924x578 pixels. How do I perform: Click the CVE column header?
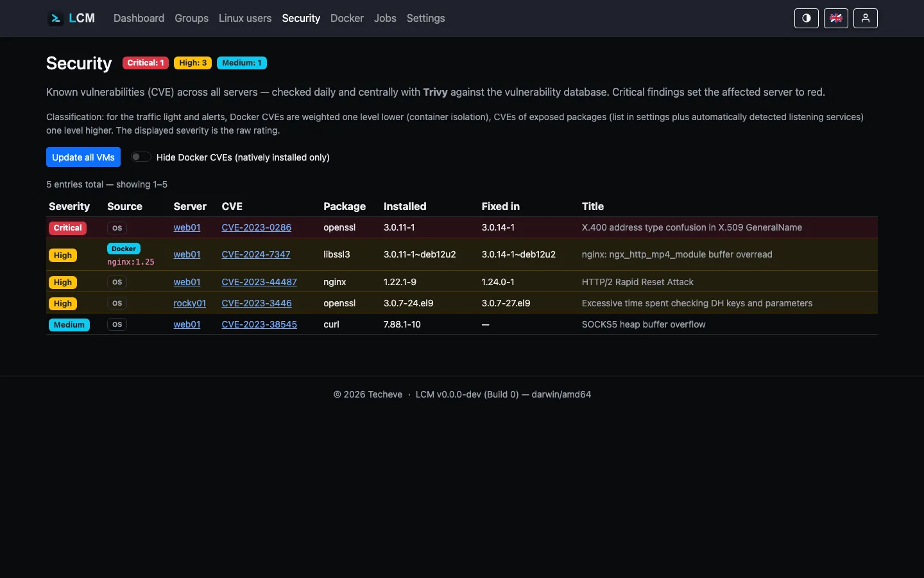pyautogui.click(x=232, y=206)
